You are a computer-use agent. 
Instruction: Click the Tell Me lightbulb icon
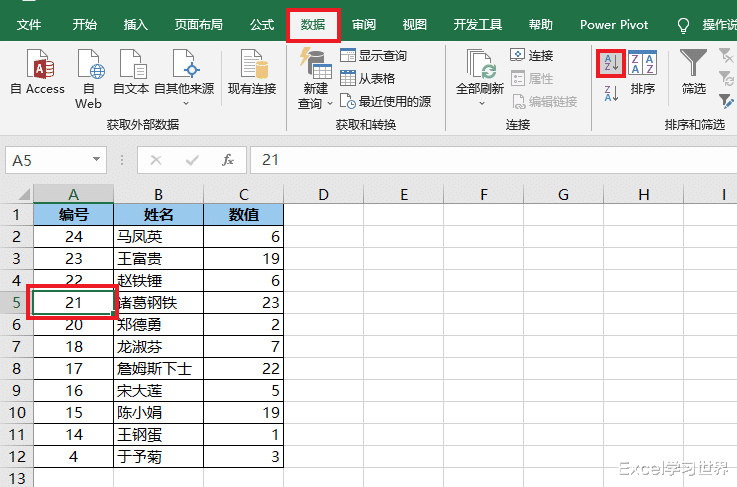coord(683,25)
